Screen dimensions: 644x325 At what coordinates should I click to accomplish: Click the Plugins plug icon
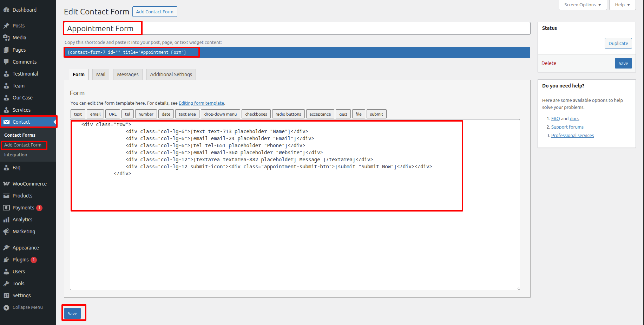6,260
